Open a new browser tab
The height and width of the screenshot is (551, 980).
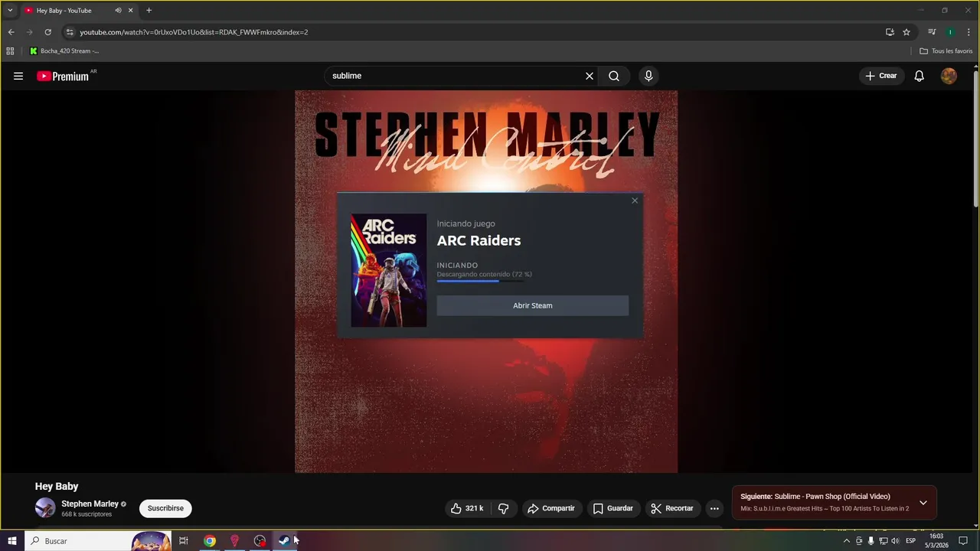[x=149, y=11]
